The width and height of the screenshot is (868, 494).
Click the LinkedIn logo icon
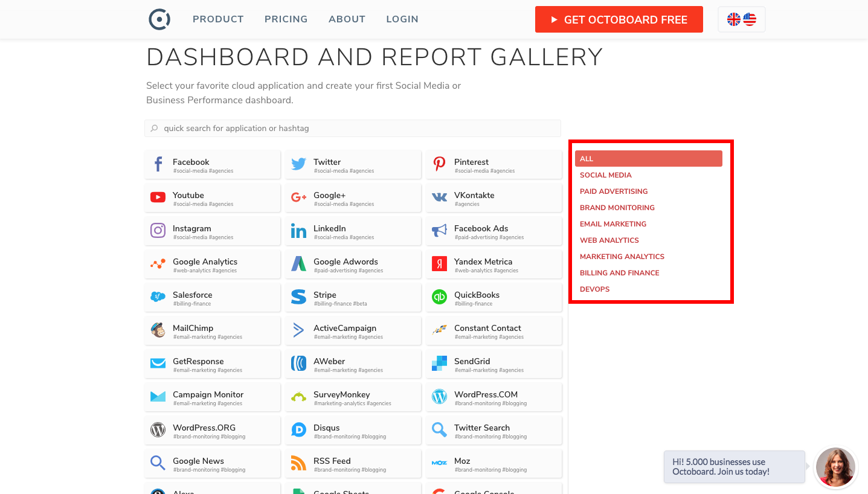[x=298, y=231]
